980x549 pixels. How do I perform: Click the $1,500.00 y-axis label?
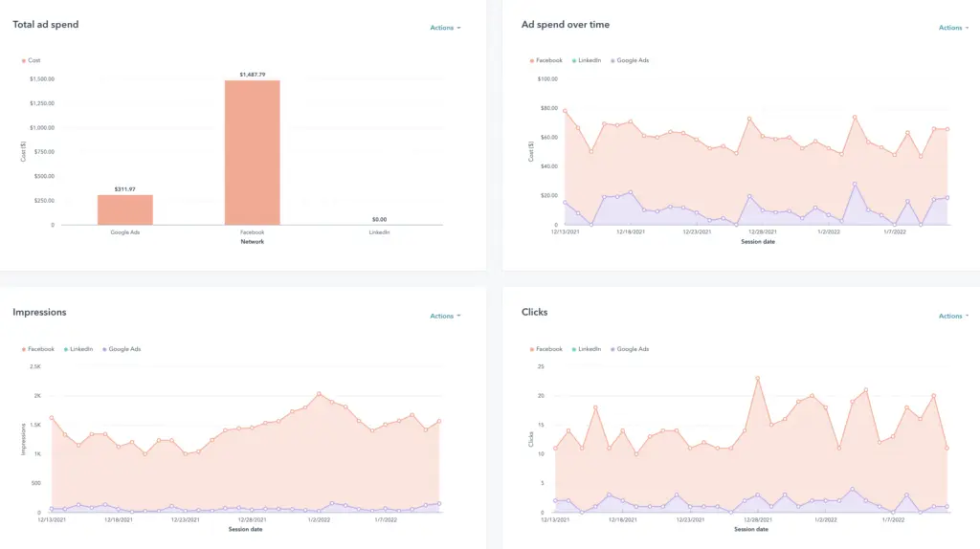point(42,79)
